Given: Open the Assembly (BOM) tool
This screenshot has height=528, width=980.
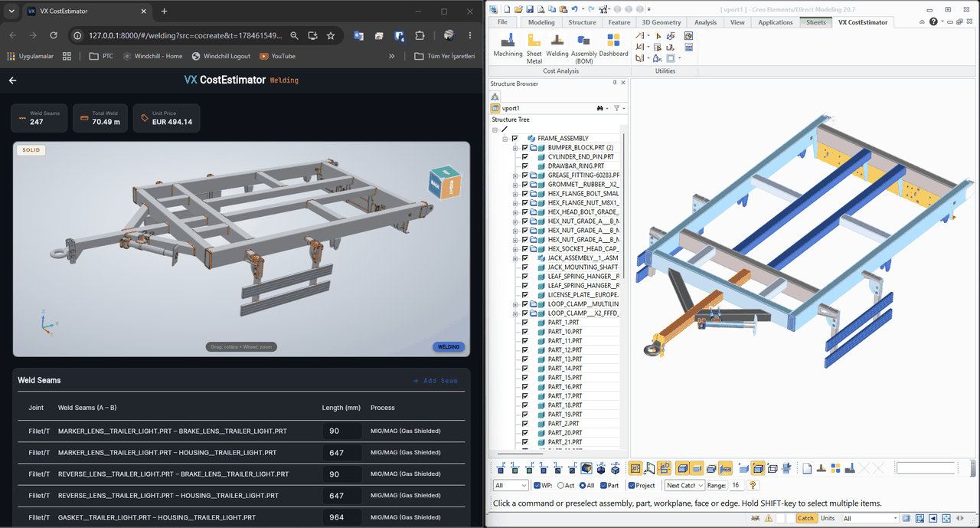Looking at the screenshot, I should coord(584,48).
